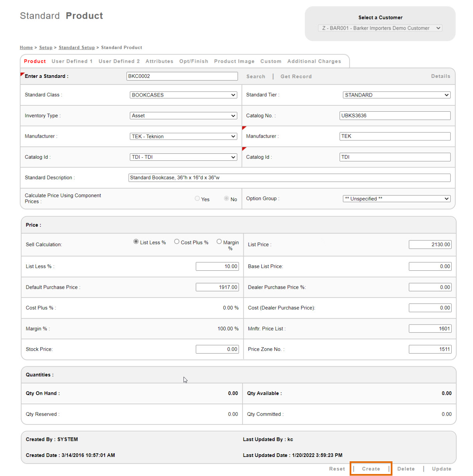Navigate to Standard Setup breadcrumb link
The width and height of the screenshot is (473, 476).
(x=77, y=47)
